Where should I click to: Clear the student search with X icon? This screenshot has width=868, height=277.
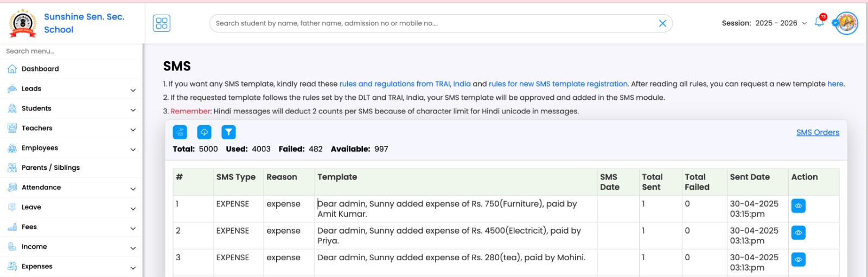tap(662, 23)
